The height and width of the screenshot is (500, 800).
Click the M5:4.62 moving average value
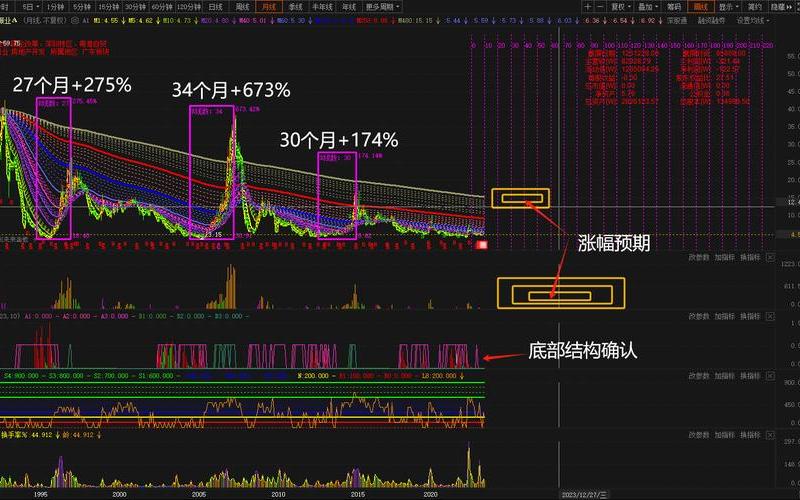click(x=140, y=21)
